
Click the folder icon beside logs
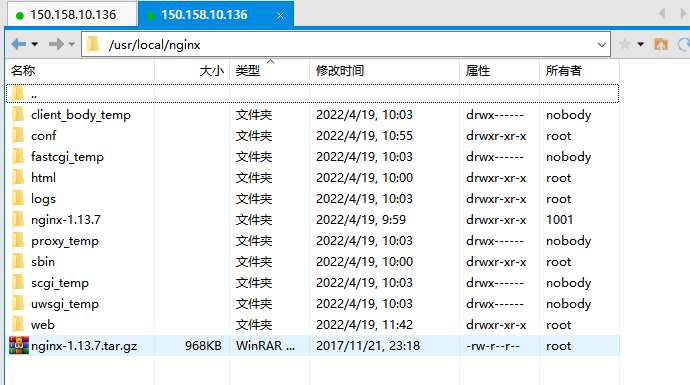(18, 198)
